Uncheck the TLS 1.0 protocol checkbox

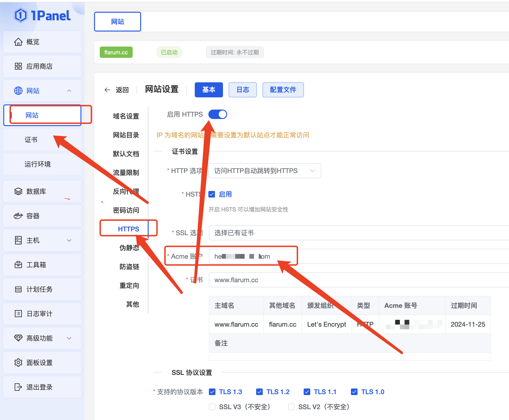pos(354,392)
